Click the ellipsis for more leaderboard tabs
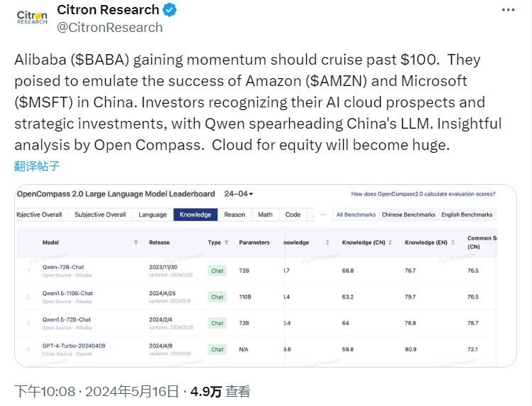This screenshot has height=406, width=532. point(322,215)
